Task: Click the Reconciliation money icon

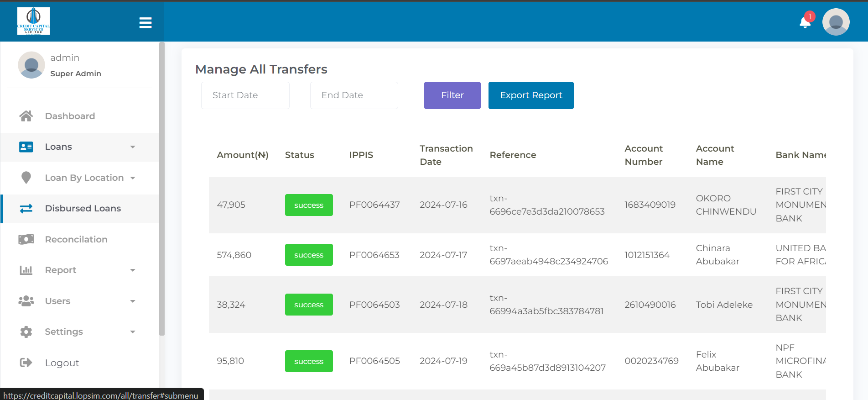Action: (x=26, y=239)
